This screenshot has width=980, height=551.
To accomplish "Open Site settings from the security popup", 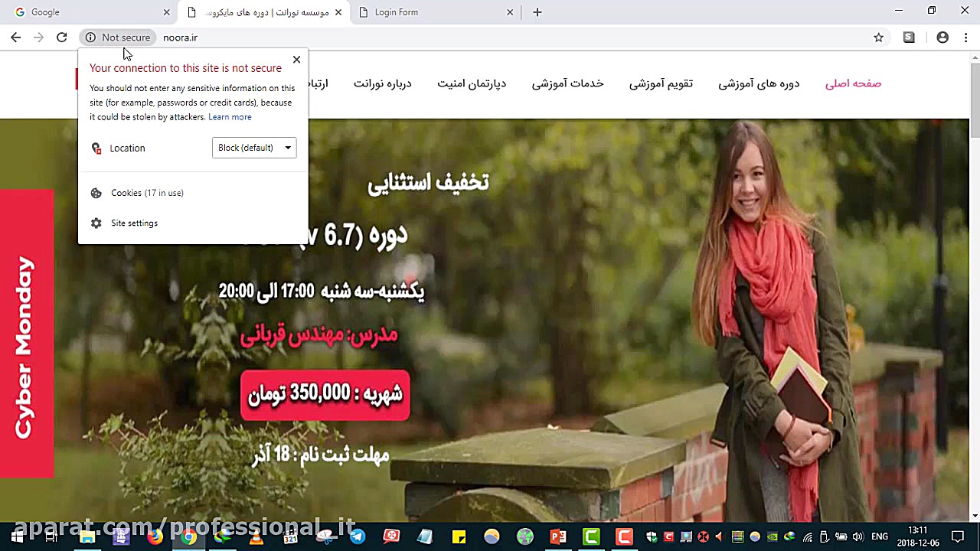I will (x=134, y=223).
